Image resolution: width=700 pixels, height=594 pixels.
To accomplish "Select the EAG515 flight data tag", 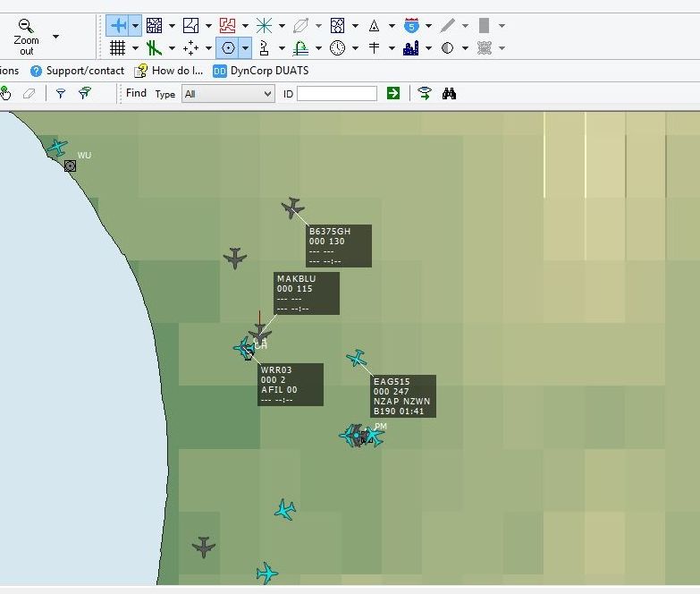I will coord(403,396).
